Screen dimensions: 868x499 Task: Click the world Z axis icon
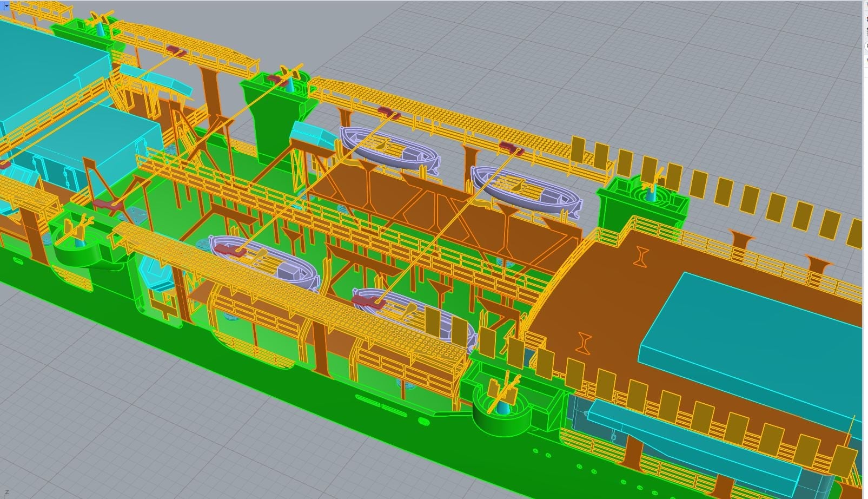pos(6,492)
